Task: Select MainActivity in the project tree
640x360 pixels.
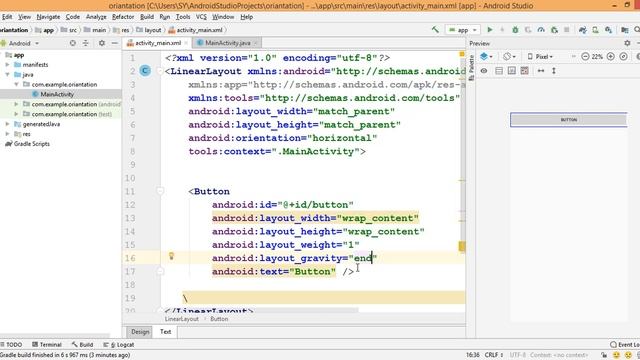Action: pyautogui.click(x=57, y=94)
